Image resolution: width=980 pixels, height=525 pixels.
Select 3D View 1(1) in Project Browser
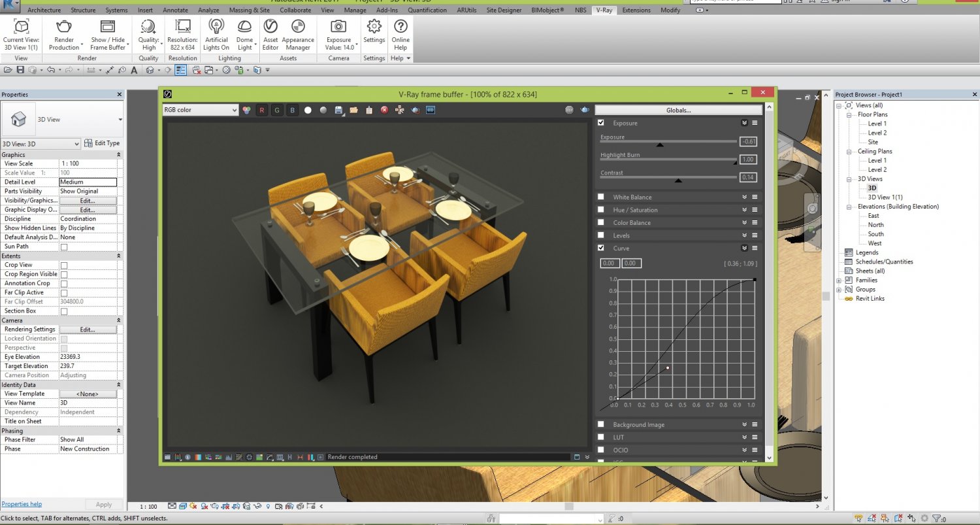click(x=885, y=197)
